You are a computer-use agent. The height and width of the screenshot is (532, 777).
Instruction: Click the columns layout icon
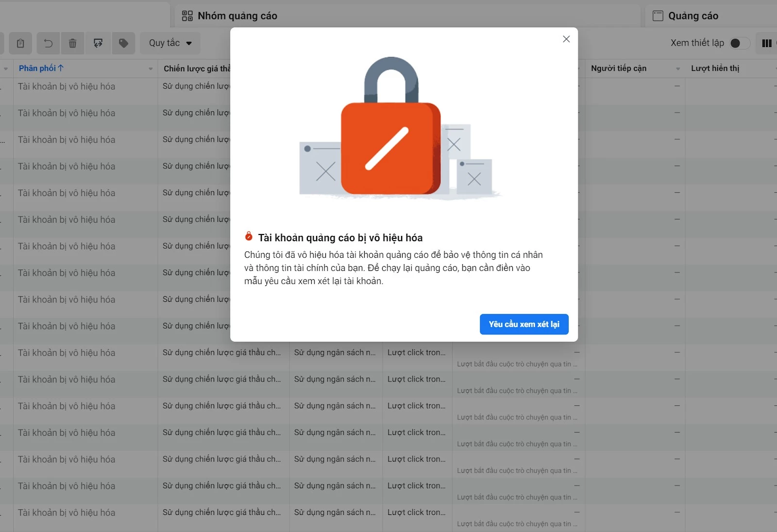(x=767, y=43)
